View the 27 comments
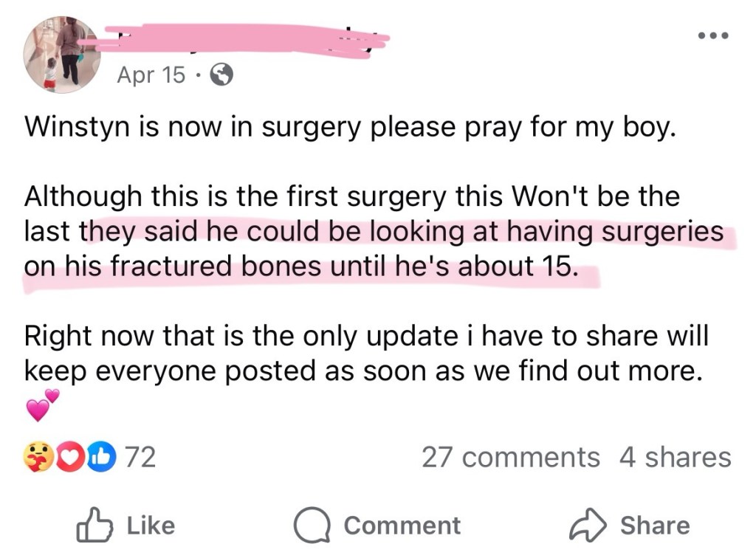 click(x=510, y=458)
